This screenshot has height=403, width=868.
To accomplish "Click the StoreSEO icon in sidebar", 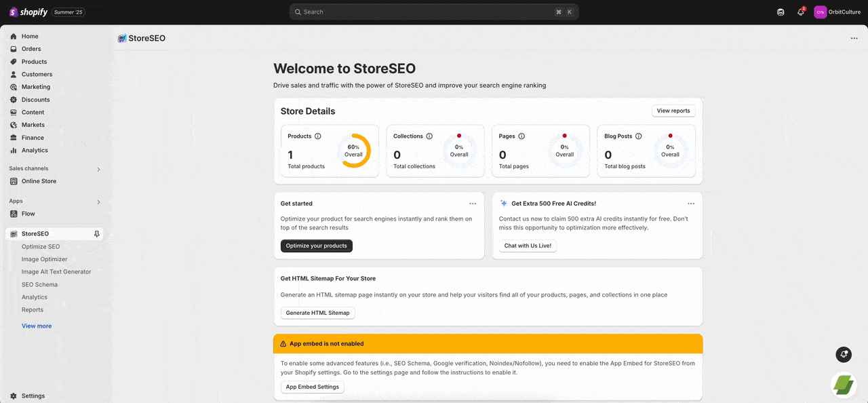I will tap(14, 234).
